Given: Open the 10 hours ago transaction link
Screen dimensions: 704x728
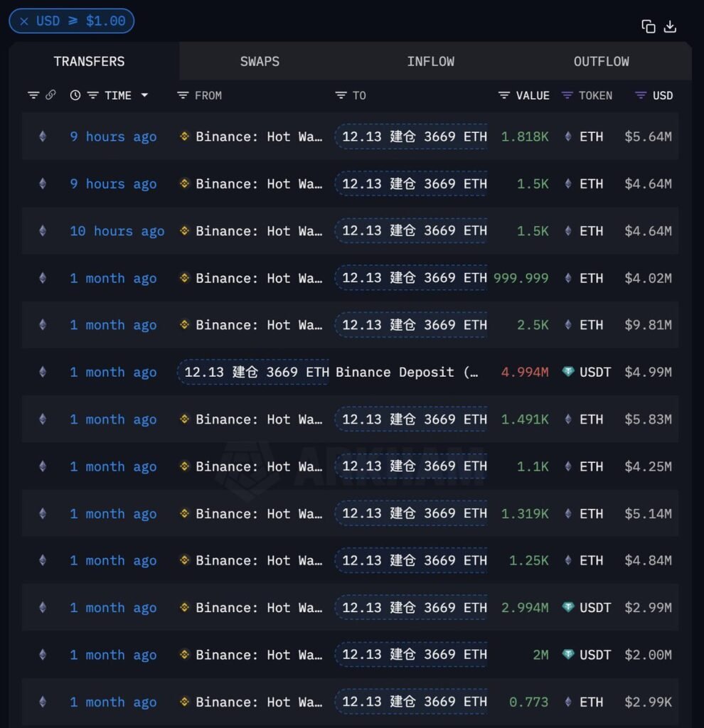Looking at the screenshot, I should pos(117,231).
